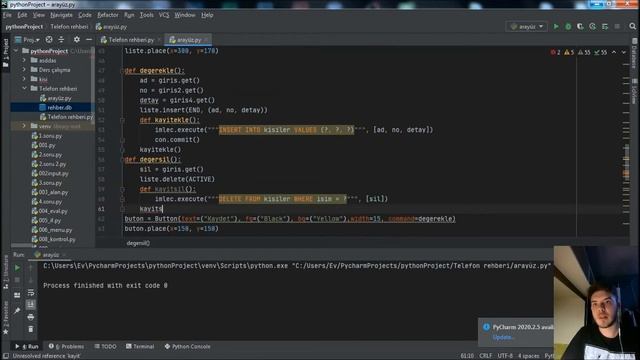
Task: Click the gray Stop square in top toolbar
Action: [617, 27]
